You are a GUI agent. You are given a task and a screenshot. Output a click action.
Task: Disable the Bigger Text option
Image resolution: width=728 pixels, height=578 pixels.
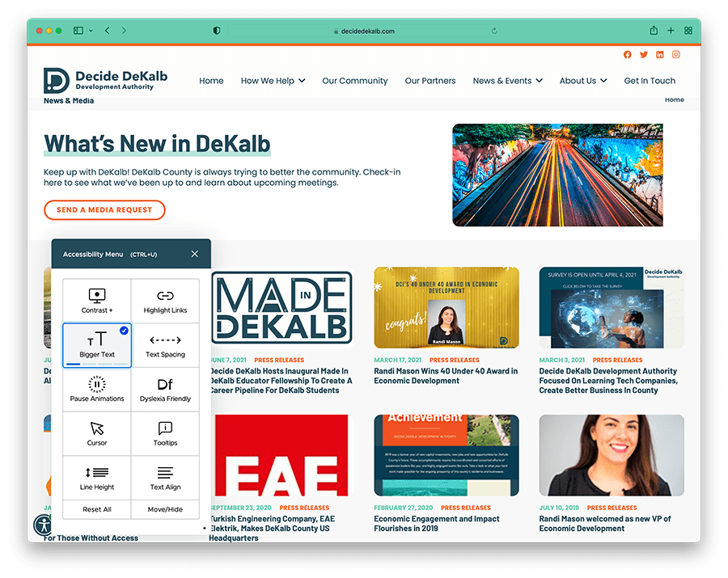pyautogui.click(x=97, y=345)
